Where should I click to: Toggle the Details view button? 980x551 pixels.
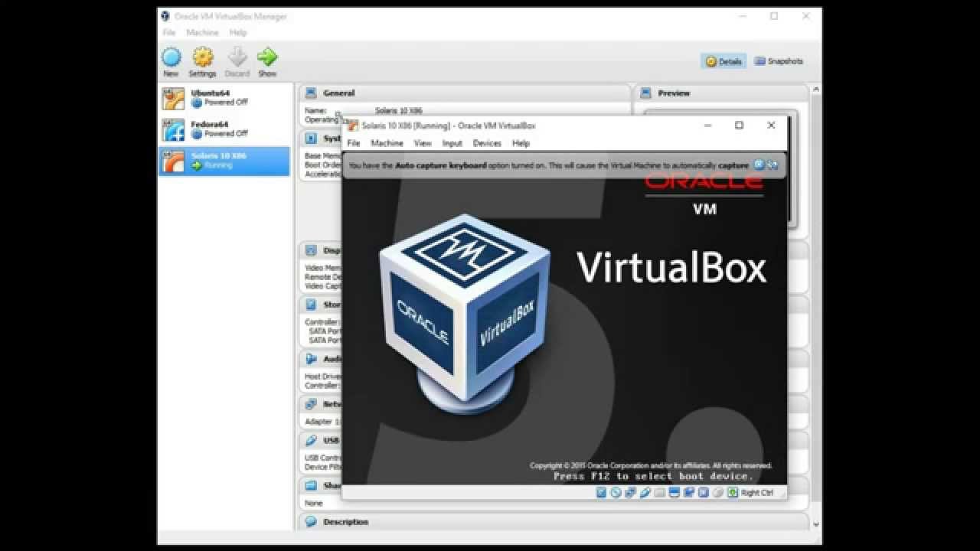724,61
